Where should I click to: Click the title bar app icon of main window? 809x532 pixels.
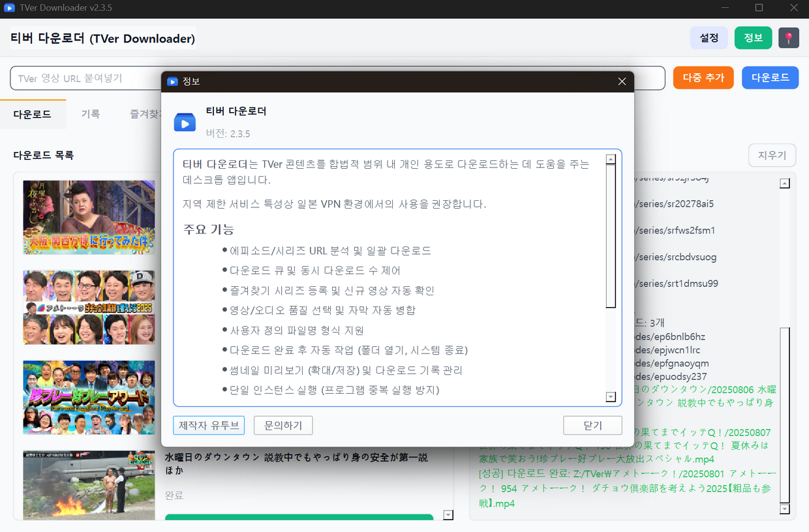[x=10, y=8]
